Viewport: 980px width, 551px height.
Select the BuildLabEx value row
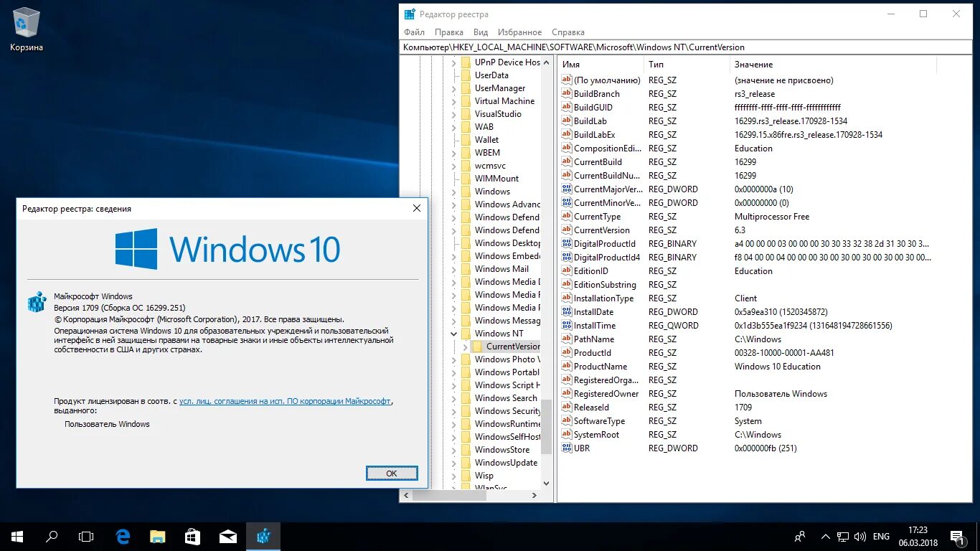tap(746, 135)
